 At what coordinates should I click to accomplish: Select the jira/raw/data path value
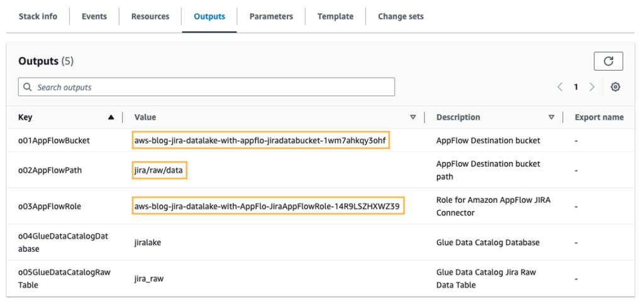tap(159, 170)
